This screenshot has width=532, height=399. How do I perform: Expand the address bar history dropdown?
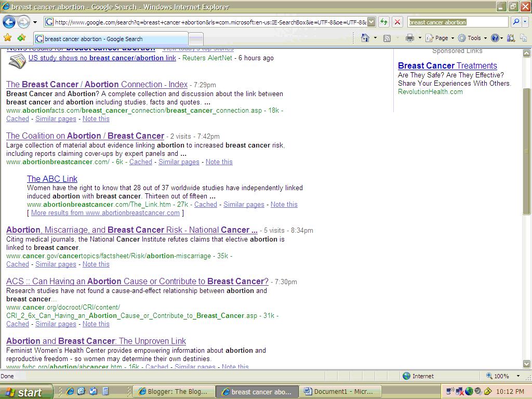tap(371, 22)
